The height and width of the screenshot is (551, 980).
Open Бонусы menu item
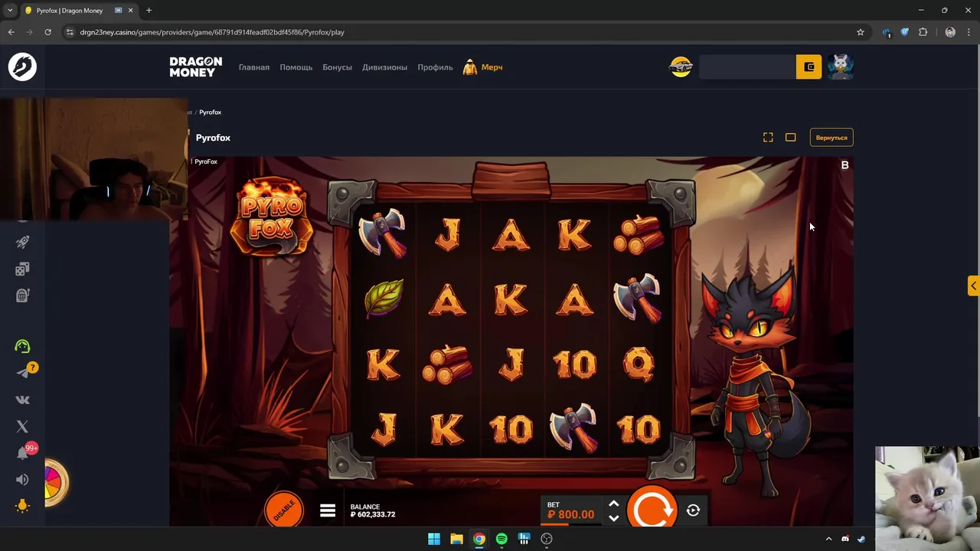[x=337, y=67]
